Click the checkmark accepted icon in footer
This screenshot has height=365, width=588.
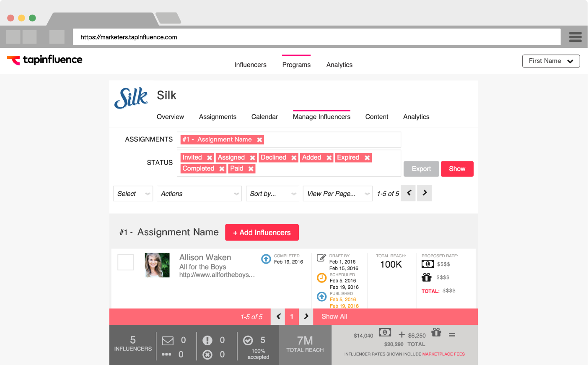(x=248, y=340)
